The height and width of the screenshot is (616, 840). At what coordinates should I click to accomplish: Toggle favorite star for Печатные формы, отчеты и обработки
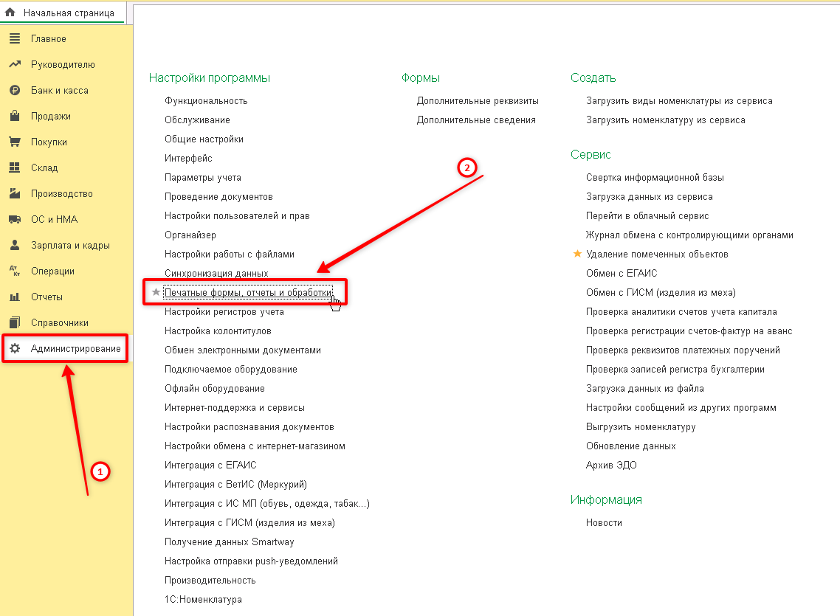point(156,291)
